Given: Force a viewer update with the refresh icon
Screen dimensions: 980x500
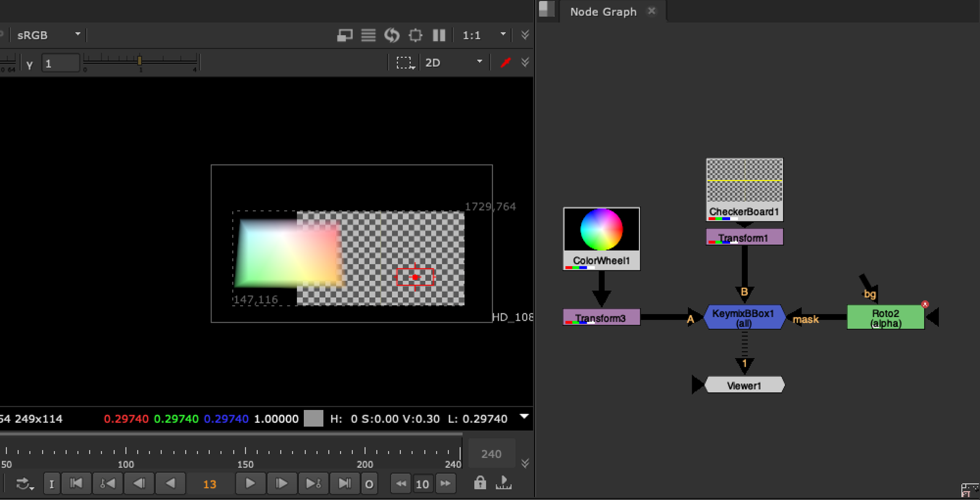Looking at the screenshot, I should point(392,35).
